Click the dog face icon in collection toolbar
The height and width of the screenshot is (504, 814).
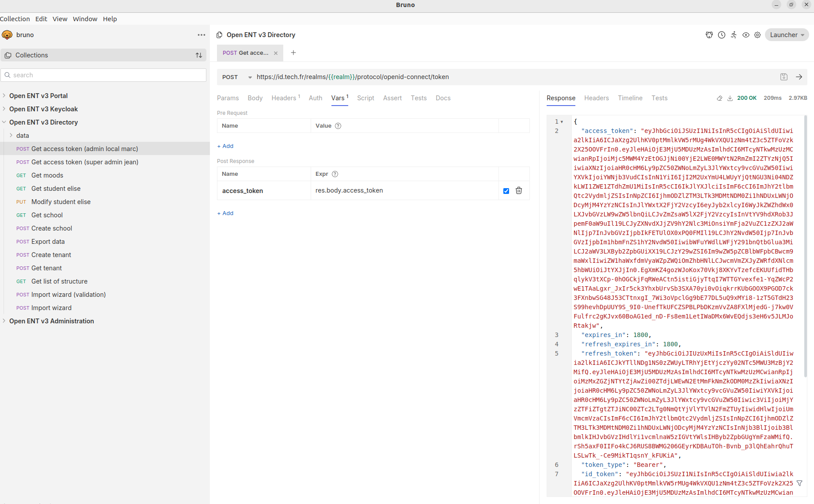pos(709,35)
